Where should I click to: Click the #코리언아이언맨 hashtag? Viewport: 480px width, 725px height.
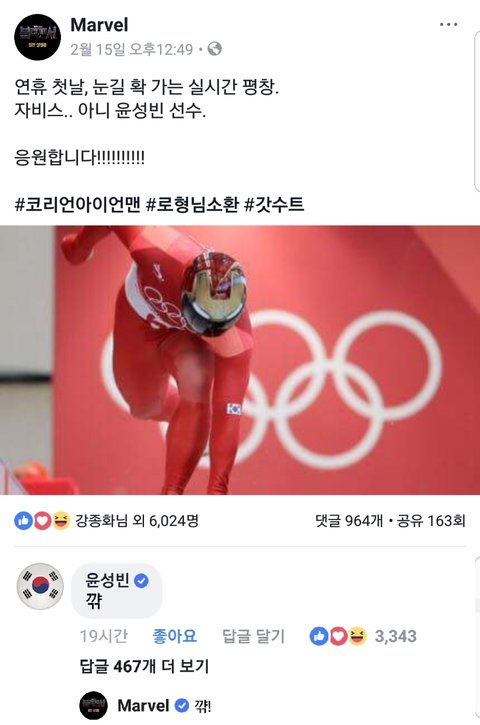point(77,204)
